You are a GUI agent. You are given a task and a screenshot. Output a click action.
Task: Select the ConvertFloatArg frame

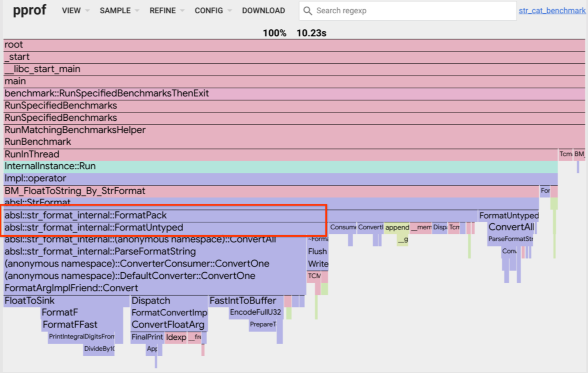169,325
